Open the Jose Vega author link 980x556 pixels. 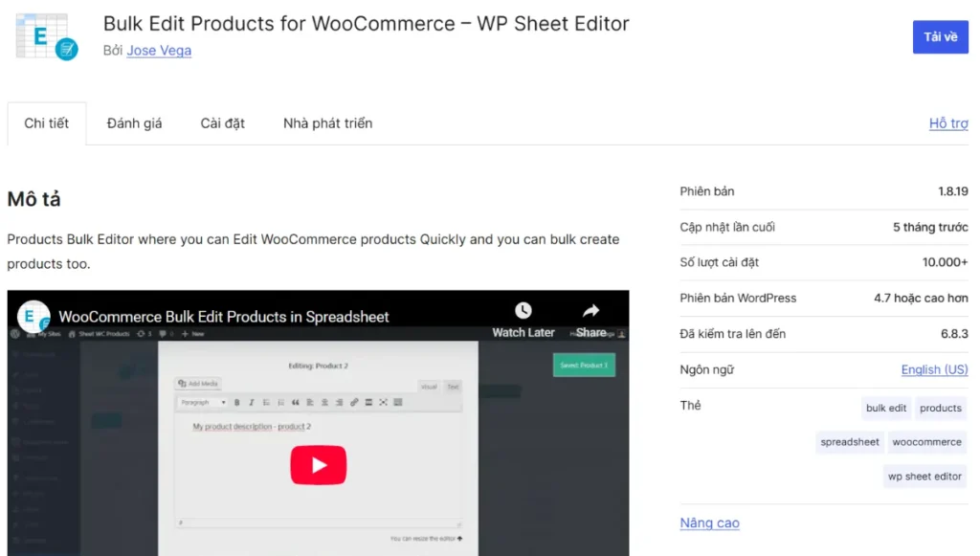tap(159, 51)
